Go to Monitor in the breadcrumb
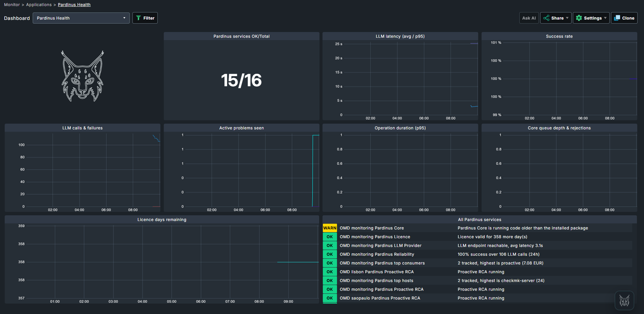644x314 pixels. pyautogui.click(x=12, y=5)
